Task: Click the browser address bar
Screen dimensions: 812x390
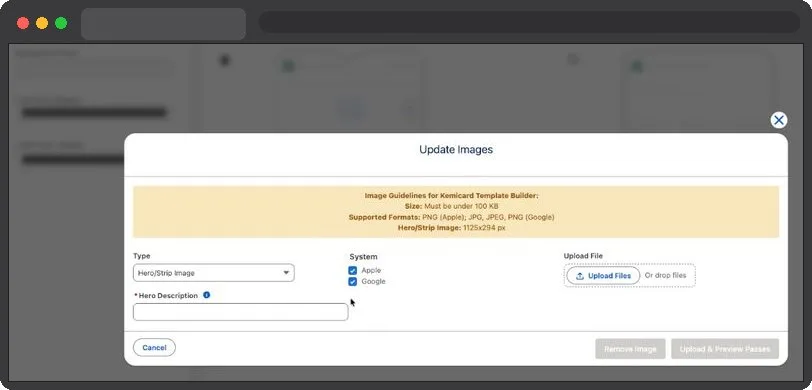Action: coord(529,22)
